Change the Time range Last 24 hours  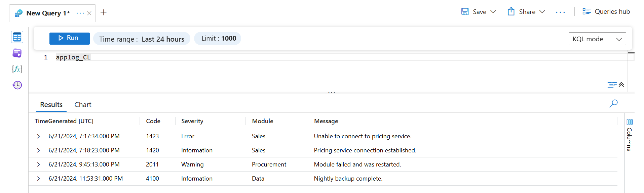click(x=142, y=39)
